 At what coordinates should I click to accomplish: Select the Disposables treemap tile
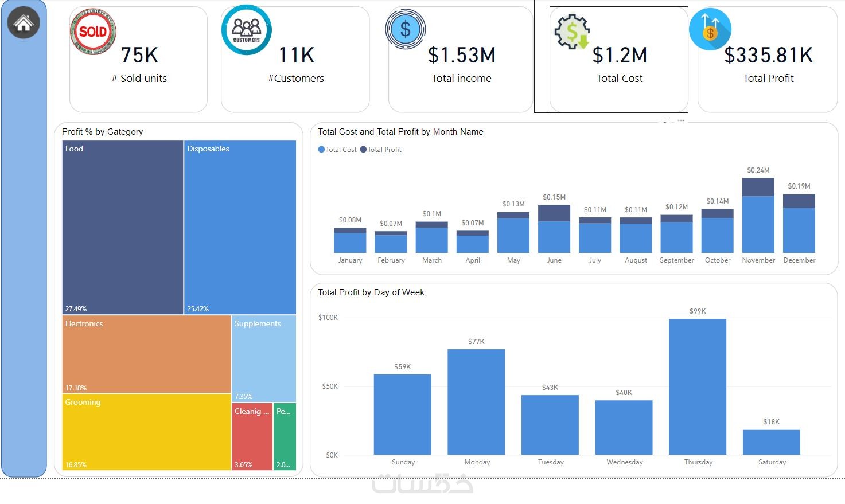[240, 228]
